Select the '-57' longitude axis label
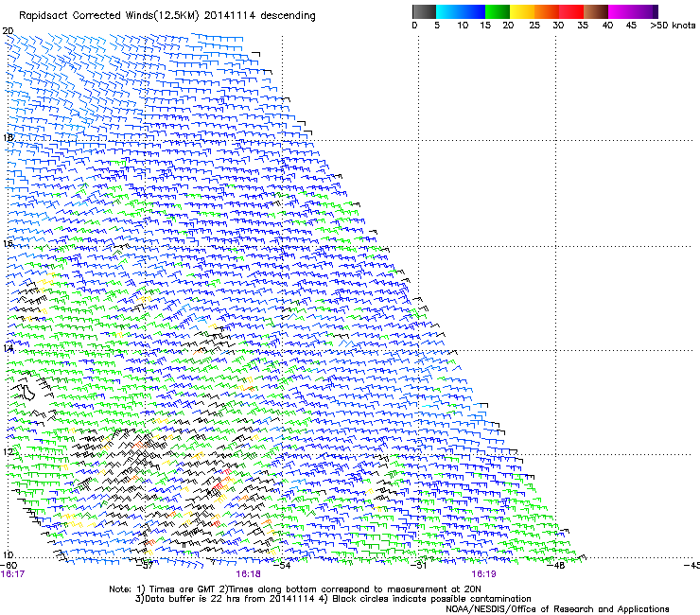 146,566
